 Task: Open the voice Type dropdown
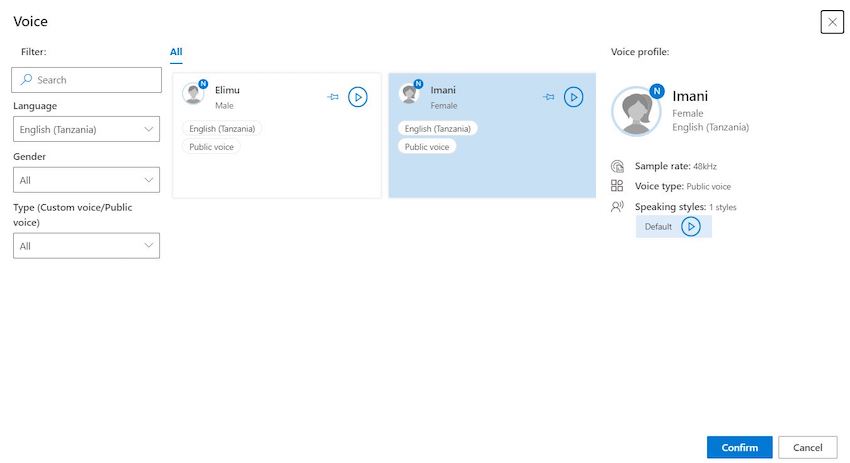[86, 246]
